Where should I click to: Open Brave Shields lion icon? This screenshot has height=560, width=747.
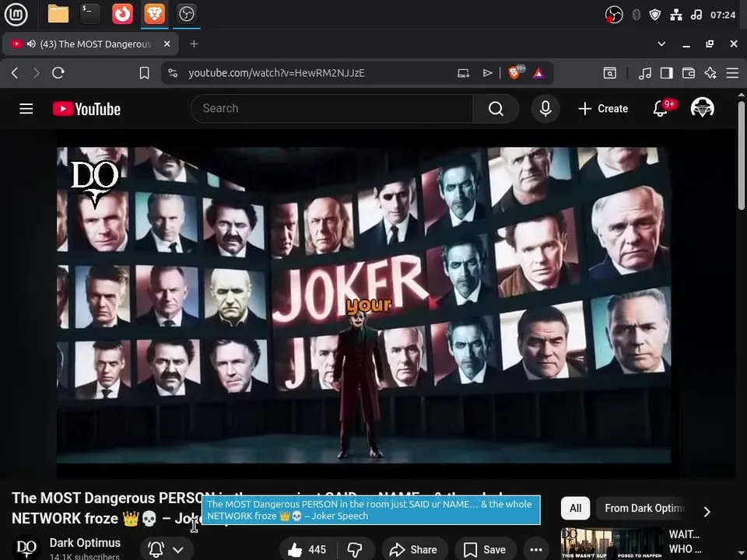coord(514,73)
